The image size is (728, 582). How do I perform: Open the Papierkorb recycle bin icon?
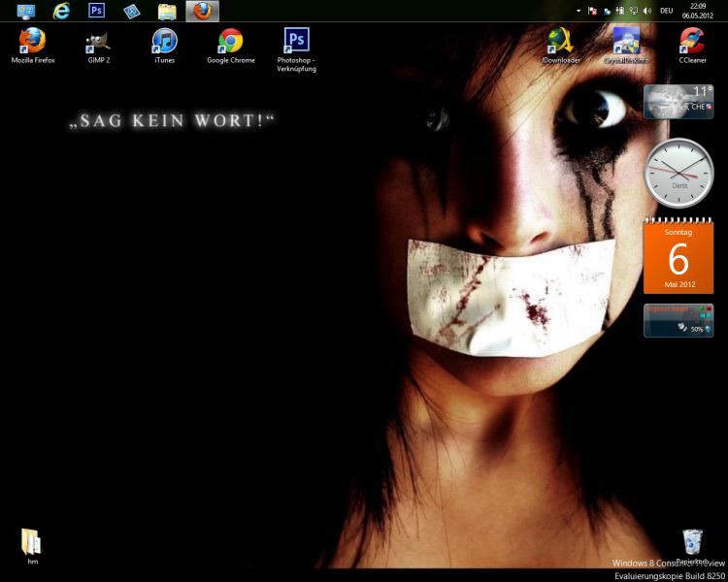691,542
